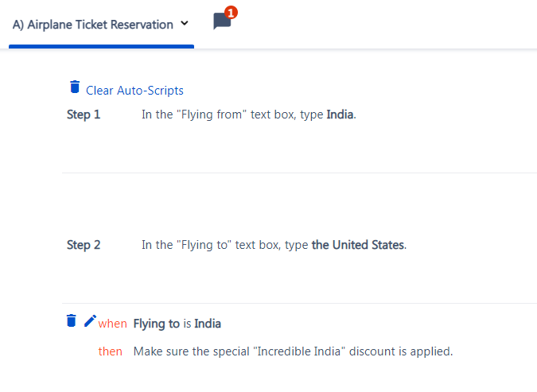Click the trash icon beside Clear Auto-Scripts

coord(75,87)
